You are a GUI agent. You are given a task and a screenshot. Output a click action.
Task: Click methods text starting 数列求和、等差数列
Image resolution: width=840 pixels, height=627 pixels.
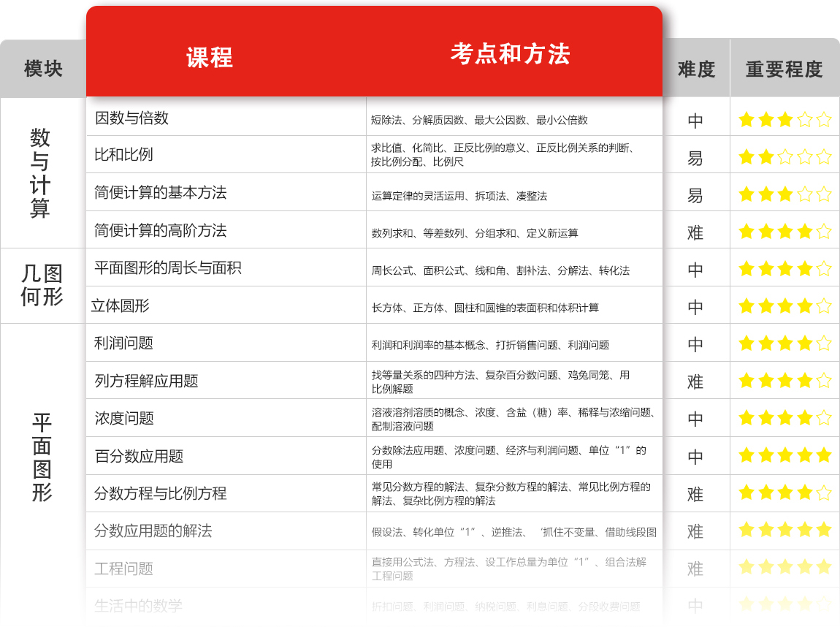point(475,233)
